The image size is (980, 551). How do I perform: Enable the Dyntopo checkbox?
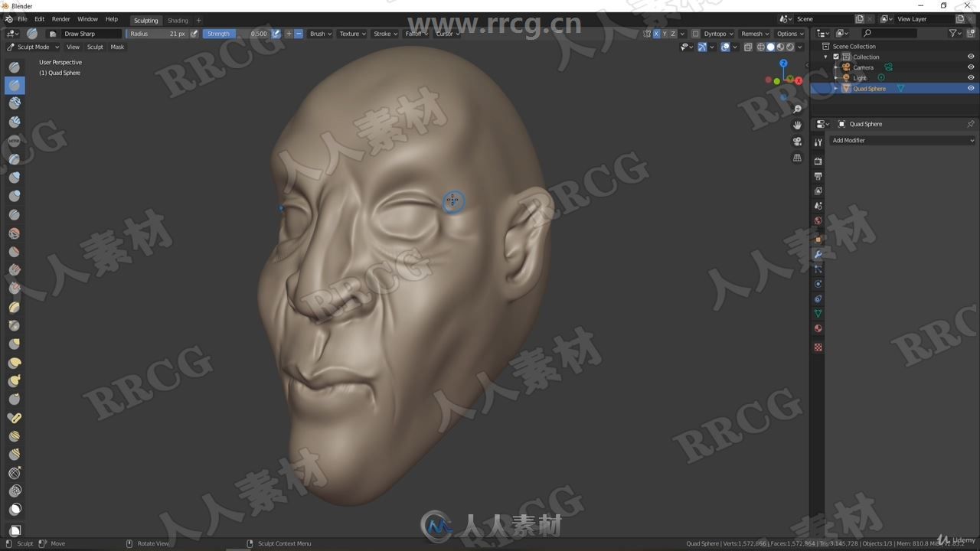click(695, 34)
